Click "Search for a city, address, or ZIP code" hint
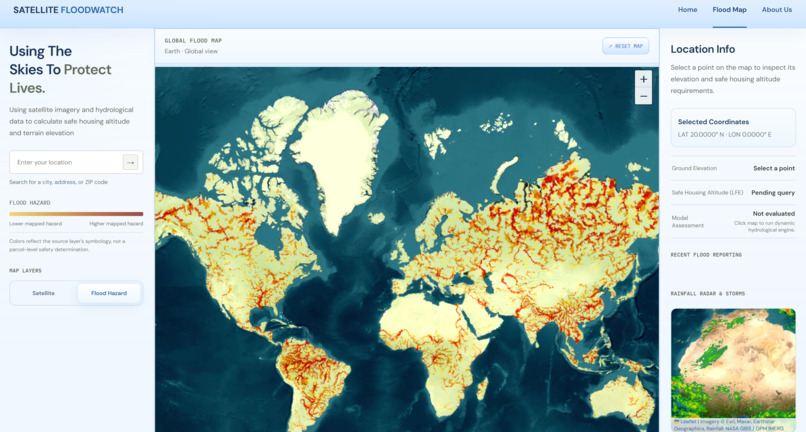 click(59, 182)
